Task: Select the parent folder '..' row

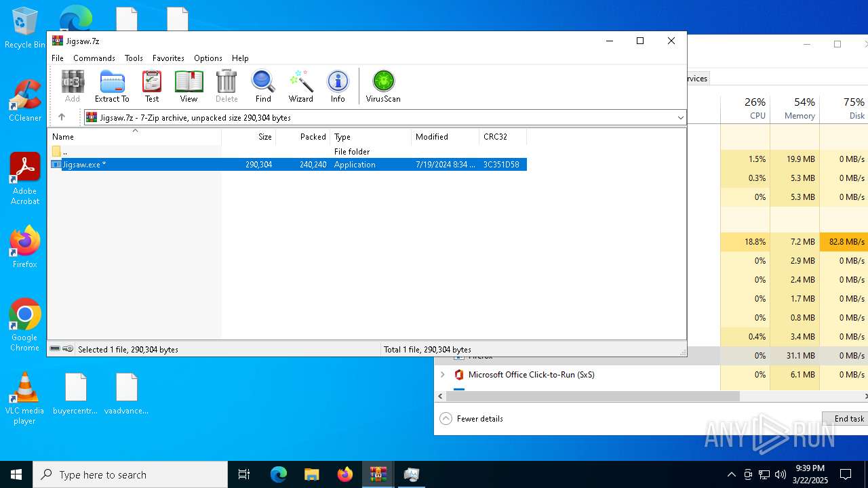Action: tap(288, 152)
